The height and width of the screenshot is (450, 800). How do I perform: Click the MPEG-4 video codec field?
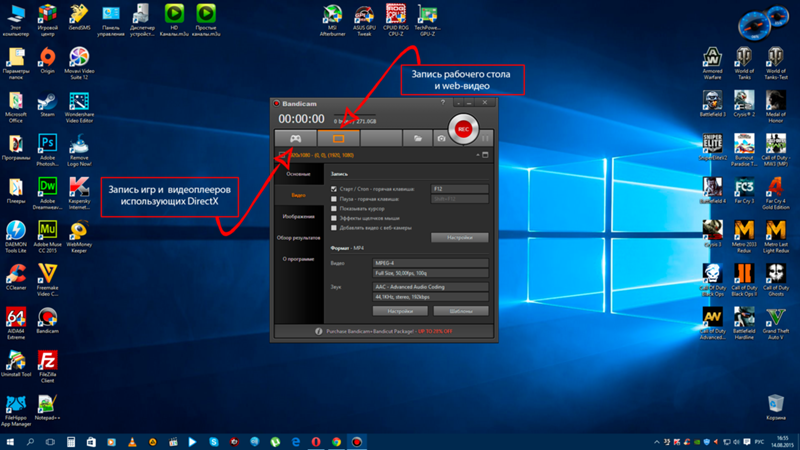pos(430,263)
